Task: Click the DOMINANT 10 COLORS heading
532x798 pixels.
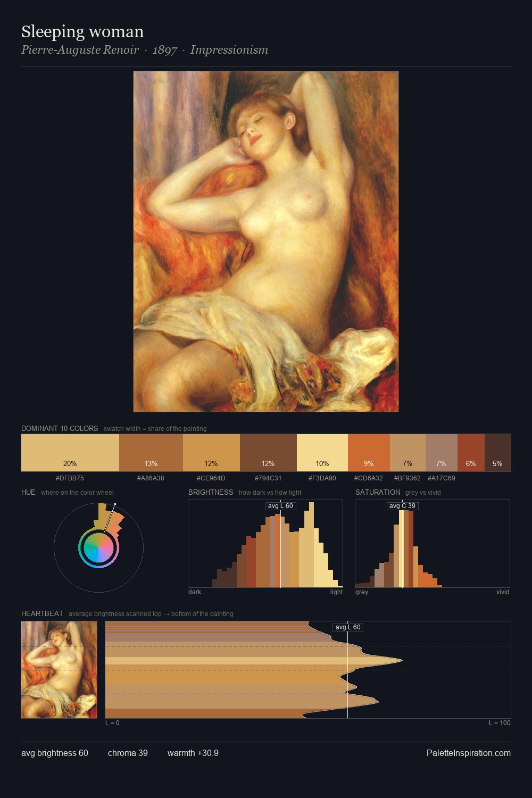Action: click(x=60, y=428)
